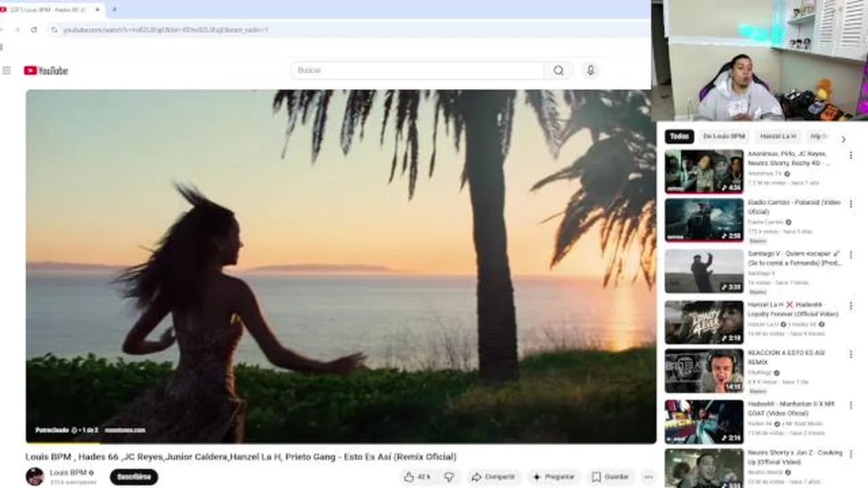
Task: Open options menu for Quiero escapar video
Action: 851,255
